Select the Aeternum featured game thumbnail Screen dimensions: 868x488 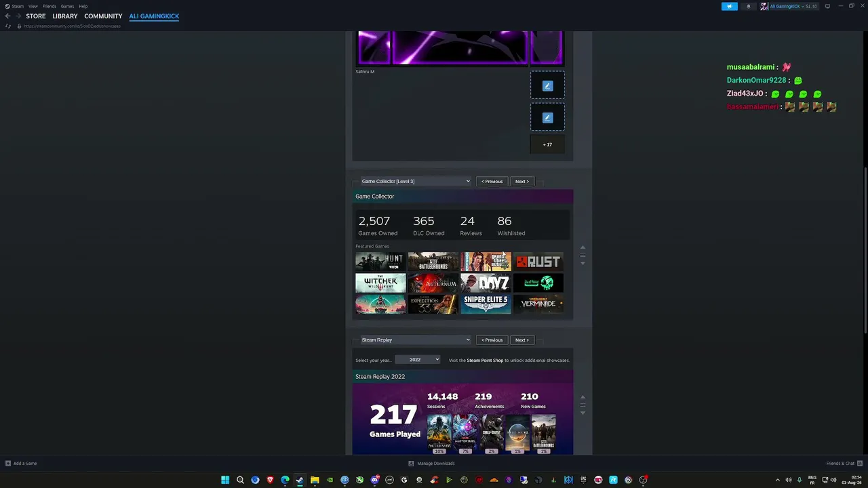[433, 283]
